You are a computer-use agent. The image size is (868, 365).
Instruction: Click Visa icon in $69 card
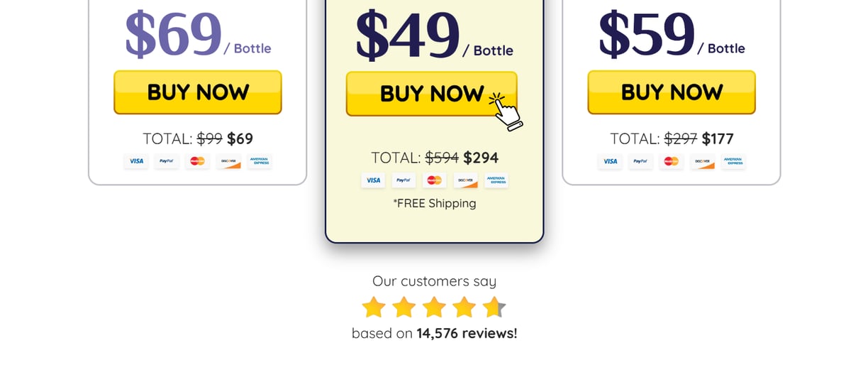136,161
